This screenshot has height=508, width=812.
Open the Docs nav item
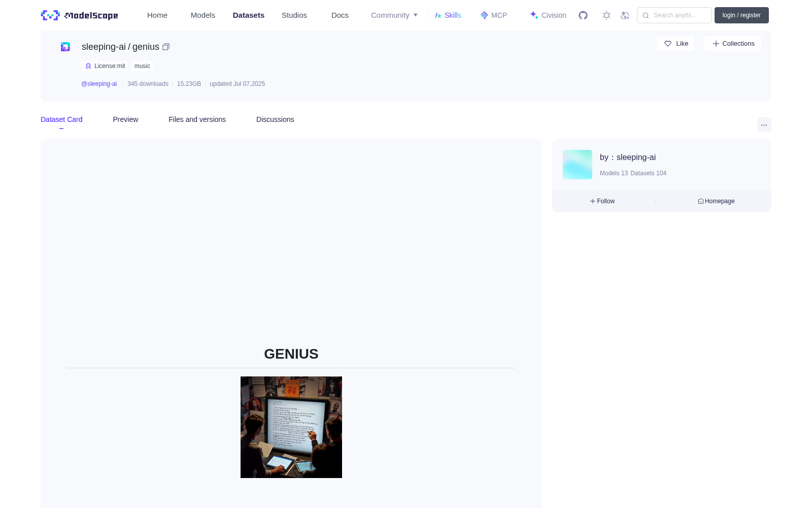[340, 15]
